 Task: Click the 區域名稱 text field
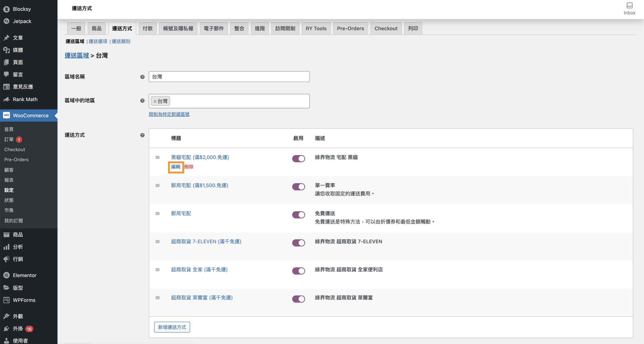click(229, 77)
